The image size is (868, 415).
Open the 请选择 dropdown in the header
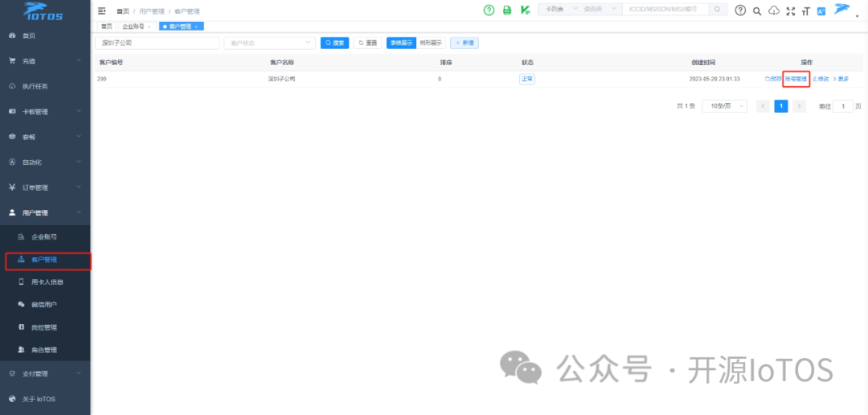click(x=600, y=10)
